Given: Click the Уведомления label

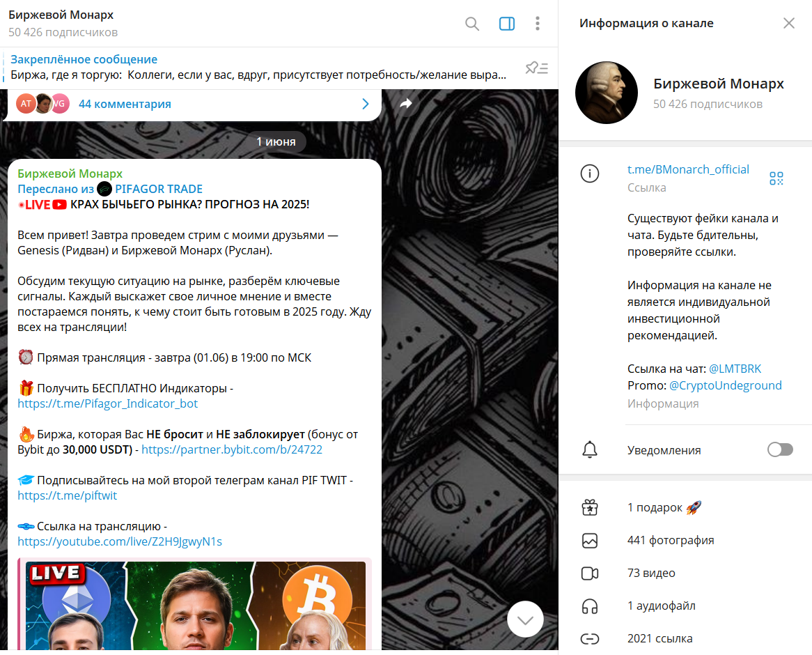Looking at the screenshot, I should click(664, 450).
